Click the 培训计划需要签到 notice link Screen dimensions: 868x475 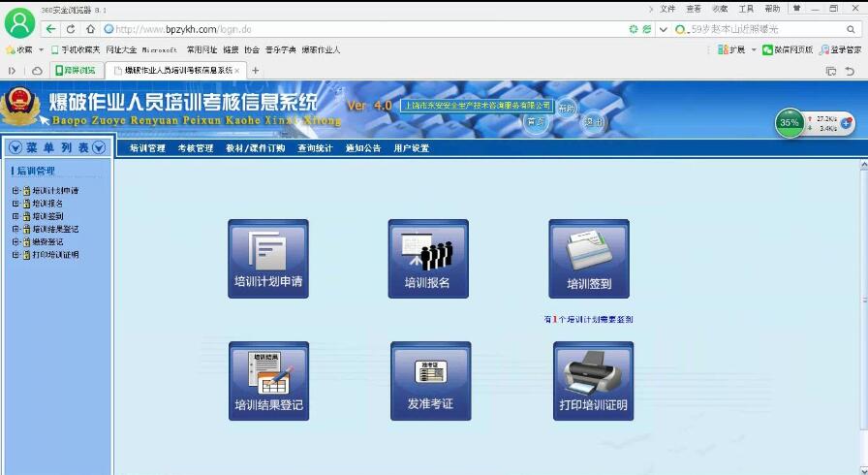click(x=589, y=319)
